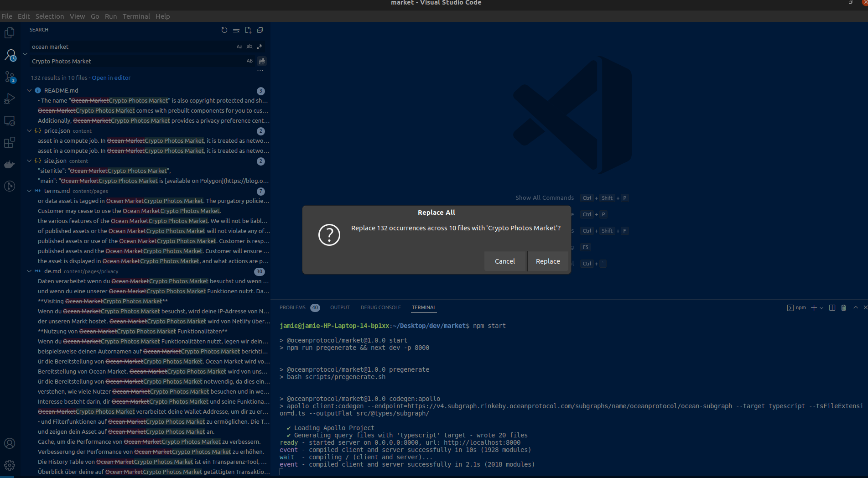The image size is (868, 478).
Task: Collapse terms.md results group
Action: tap(29, 191)
